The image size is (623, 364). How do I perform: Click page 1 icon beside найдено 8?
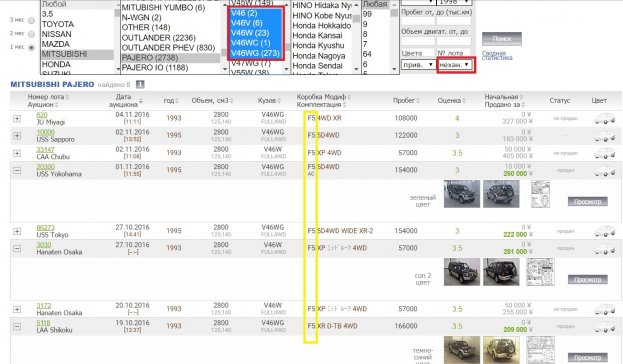[x=140, y=84]
